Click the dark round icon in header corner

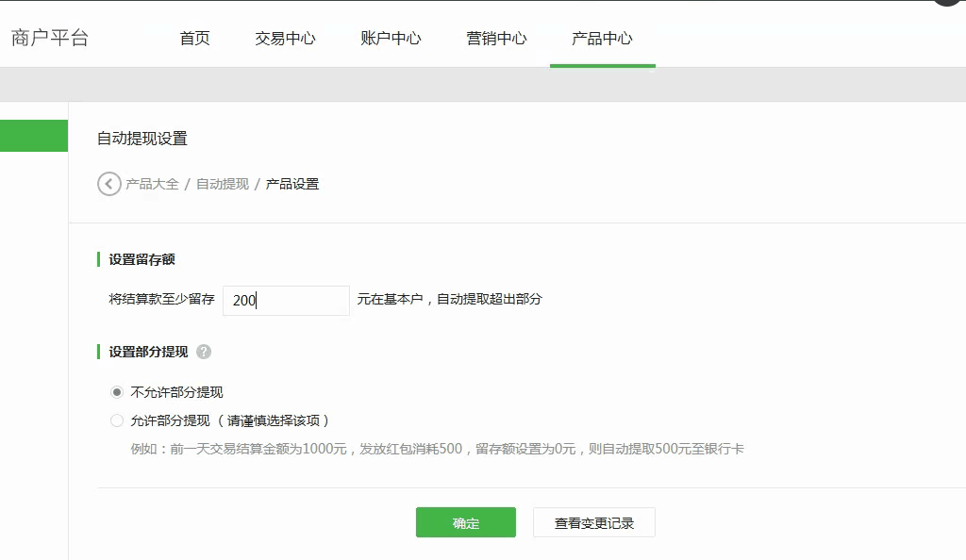click(x=950, y=3)
